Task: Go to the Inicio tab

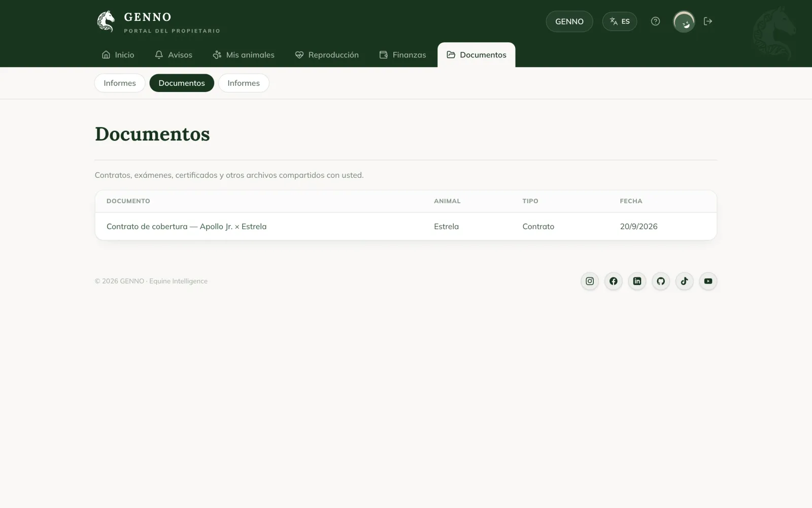Action: pyautogui.click(x=118, y=55)
